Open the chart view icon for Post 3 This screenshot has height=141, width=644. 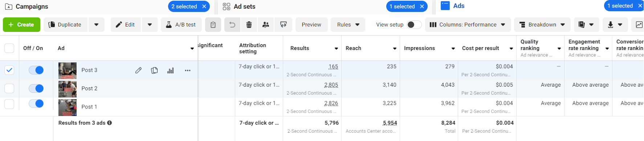point(170,70)
